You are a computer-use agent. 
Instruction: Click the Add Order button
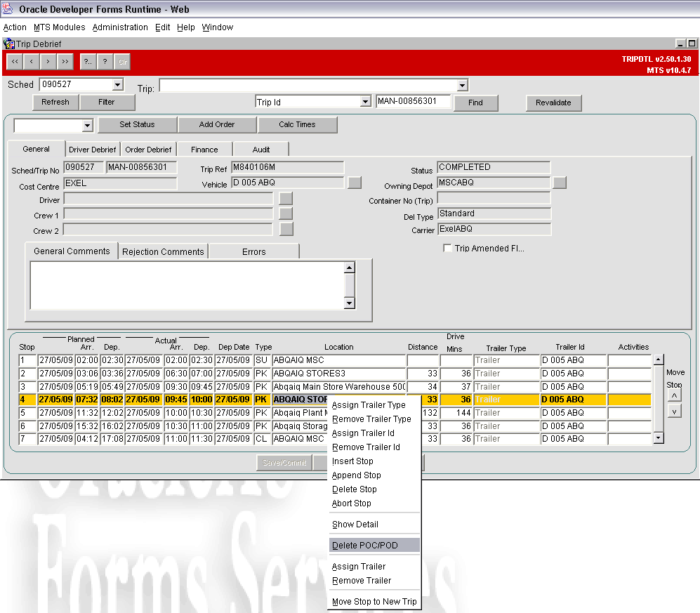pos(217,124)
